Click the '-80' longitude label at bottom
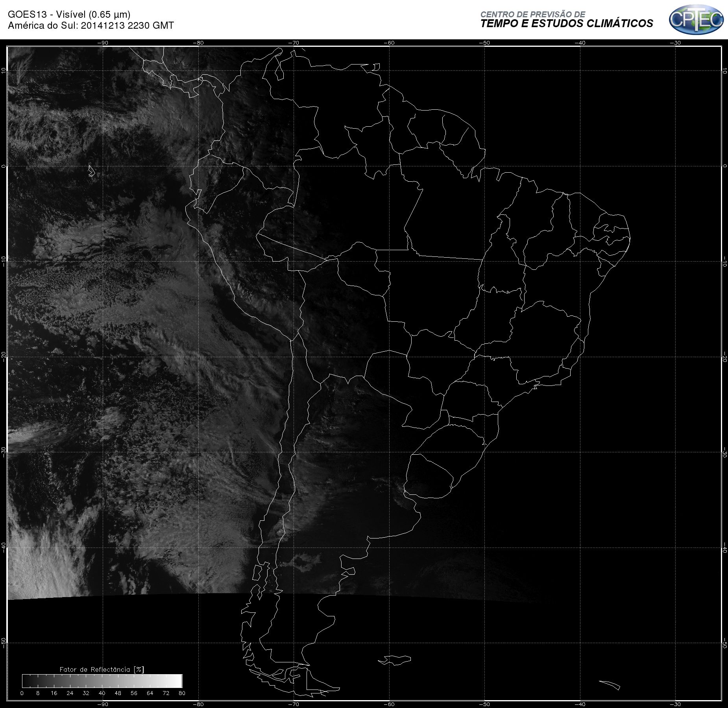Image resolution: width=728 pixels, height=708 pixels. point(198,704)
